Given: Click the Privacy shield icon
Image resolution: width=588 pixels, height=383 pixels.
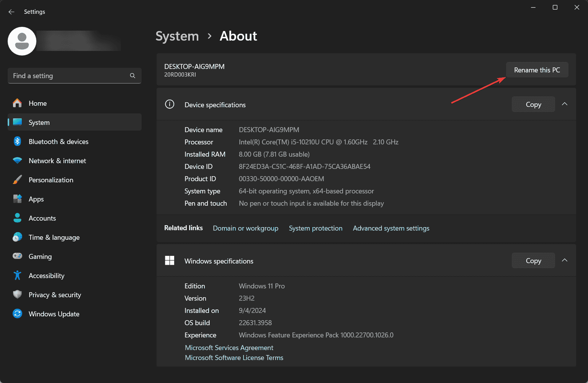Looking at the screenshot, I should pos(17,295).
